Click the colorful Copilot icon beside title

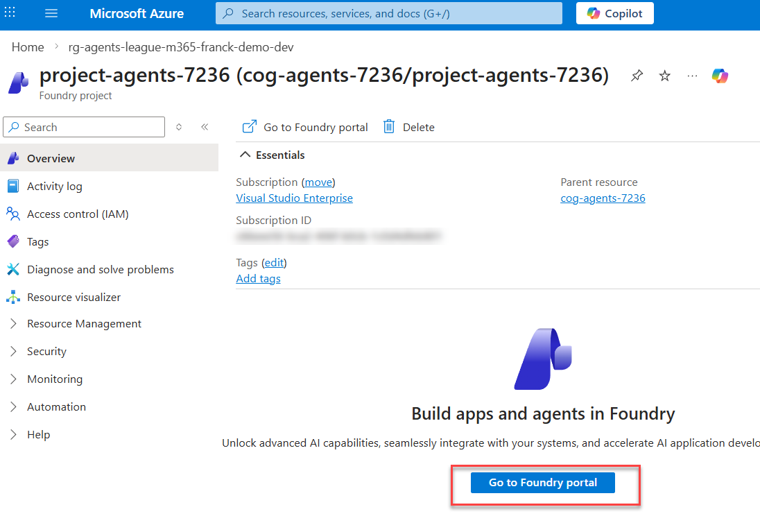click(720, 76)
